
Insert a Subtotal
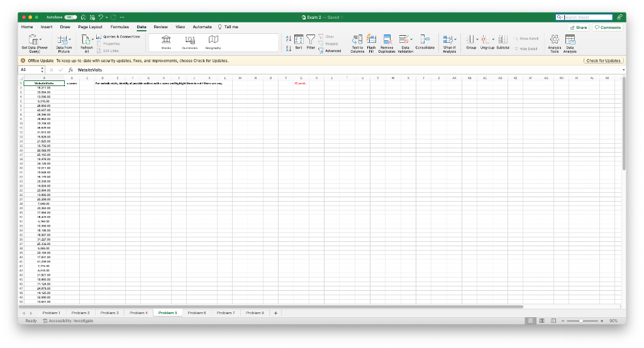[502, 42]
